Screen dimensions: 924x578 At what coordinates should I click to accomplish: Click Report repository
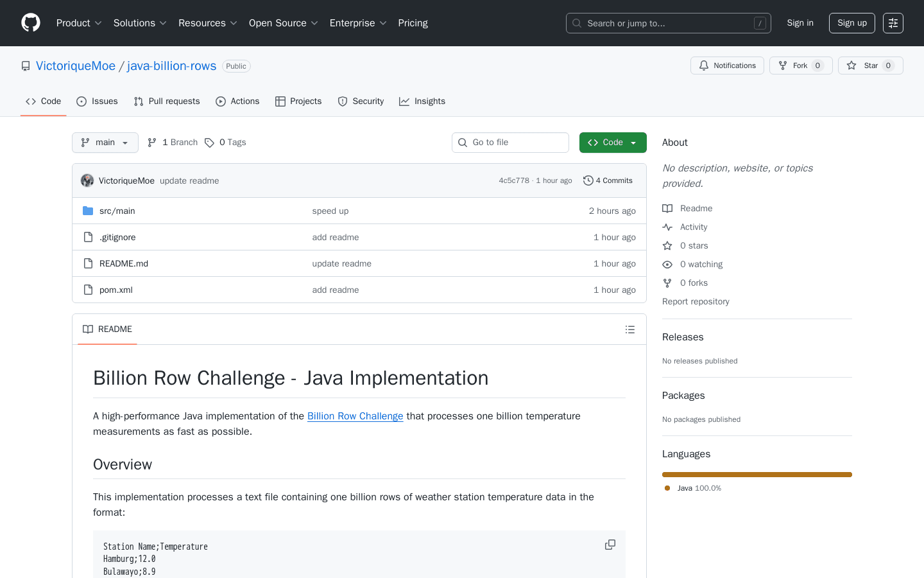[x=696, y=301]
